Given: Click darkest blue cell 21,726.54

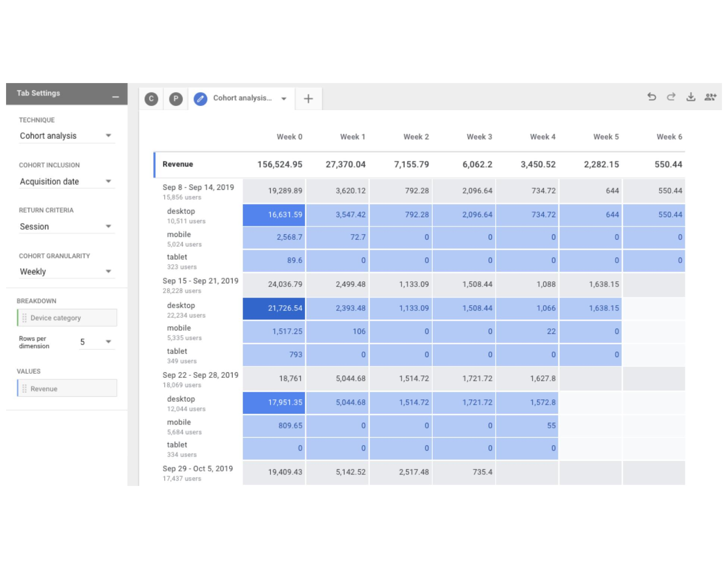Looking at the screenshot, I should click(x=274, y=308).
